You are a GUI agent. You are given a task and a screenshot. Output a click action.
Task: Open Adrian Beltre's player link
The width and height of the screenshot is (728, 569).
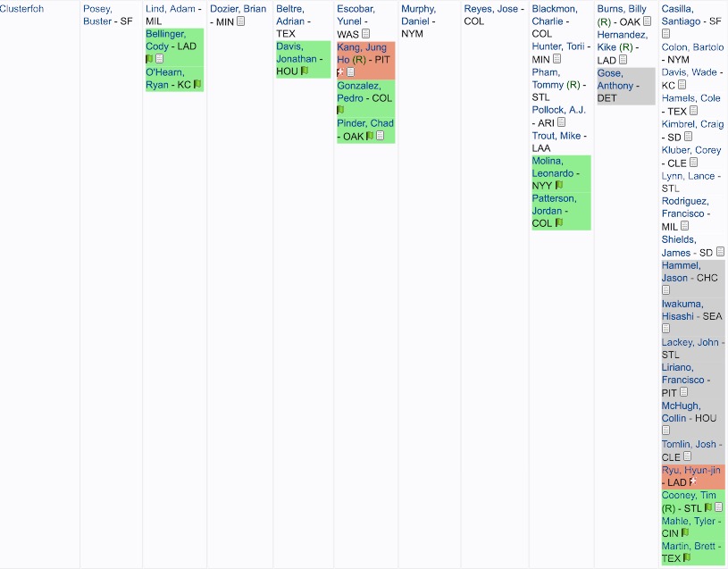291,15
